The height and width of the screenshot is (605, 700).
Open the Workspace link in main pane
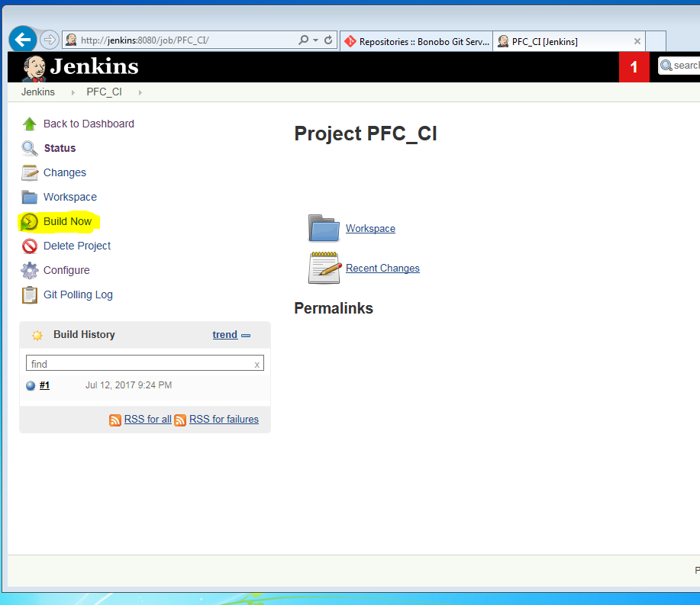[x=370, y=228]
